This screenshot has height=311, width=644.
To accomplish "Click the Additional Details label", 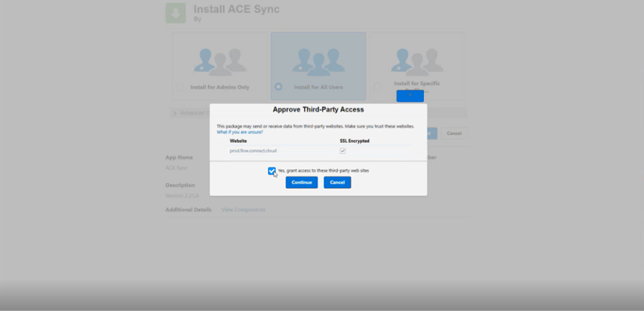I will click(x=189, y=209).
